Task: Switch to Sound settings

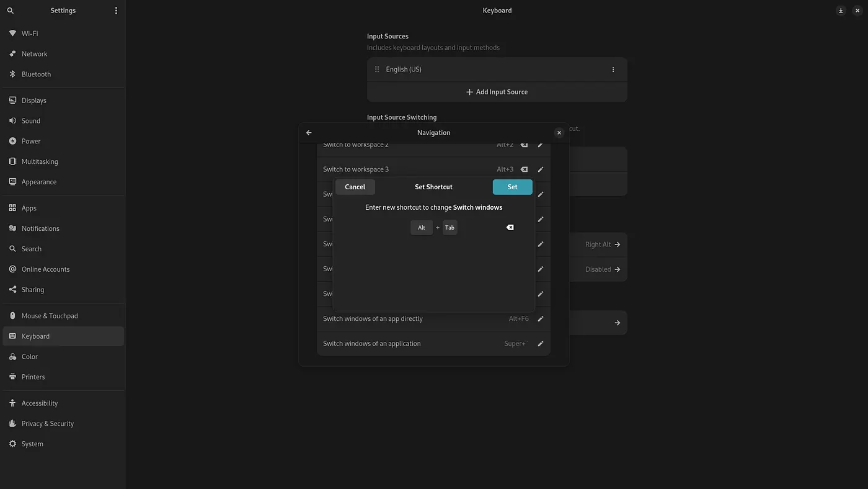Action: (x=63, y=121)
